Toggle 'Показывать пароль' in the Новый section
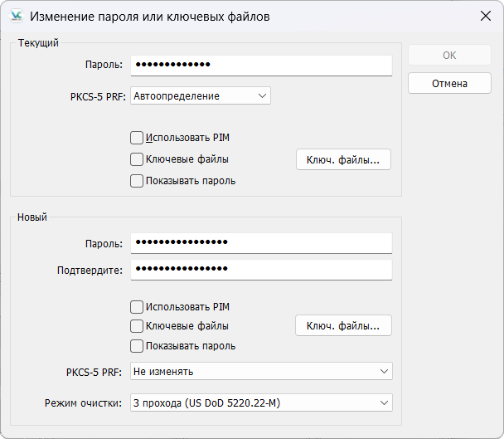Viewport: 504px width, 439px height. point(137,346)
